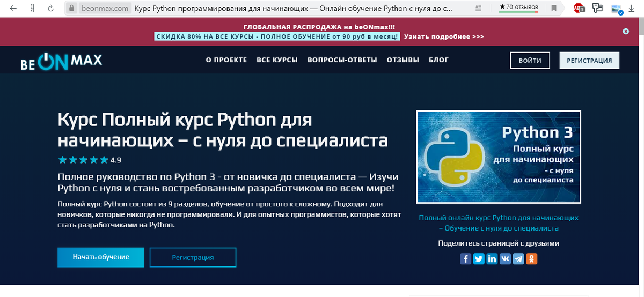Image resolution: width=644 pixels, height=297 pixels.
Task: Click the ВОЙТИ button
Action: 530,61
